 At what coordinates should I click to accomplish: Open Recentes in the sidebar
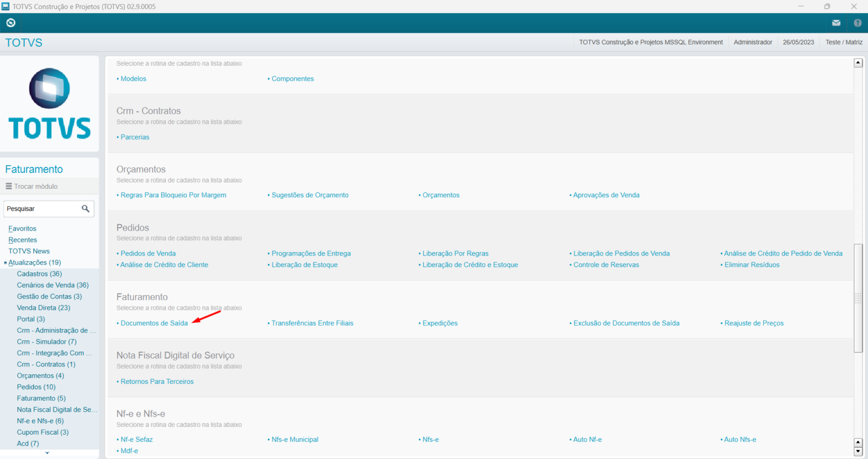coord(23,240)
